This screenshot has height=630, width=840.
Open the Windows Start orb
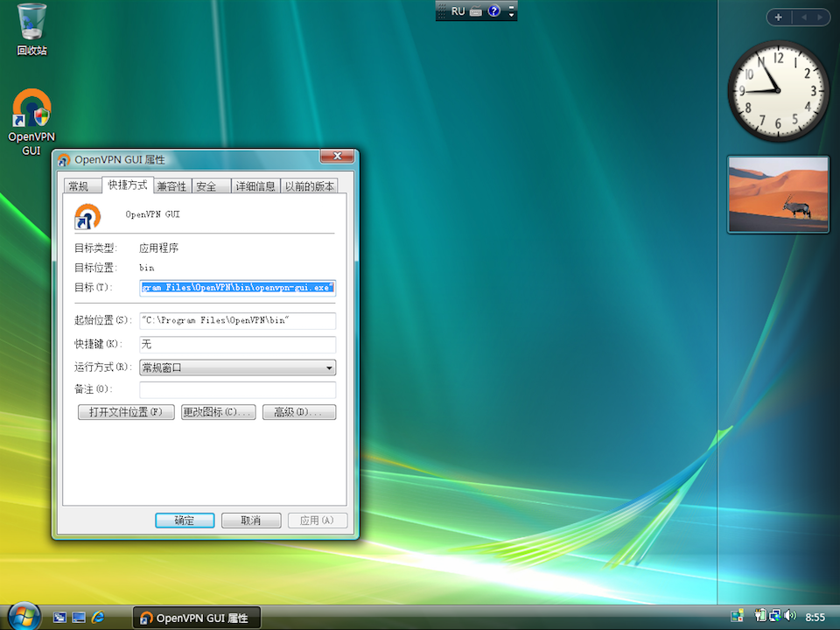pyautogui.click(x=24, y=616)
